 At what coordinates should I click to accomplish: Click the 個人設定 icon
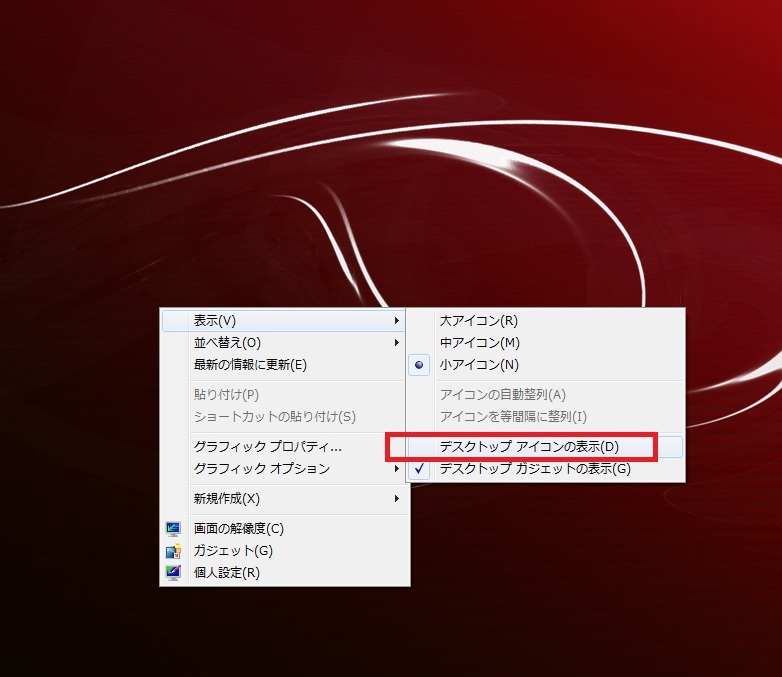tap(173, 572)
